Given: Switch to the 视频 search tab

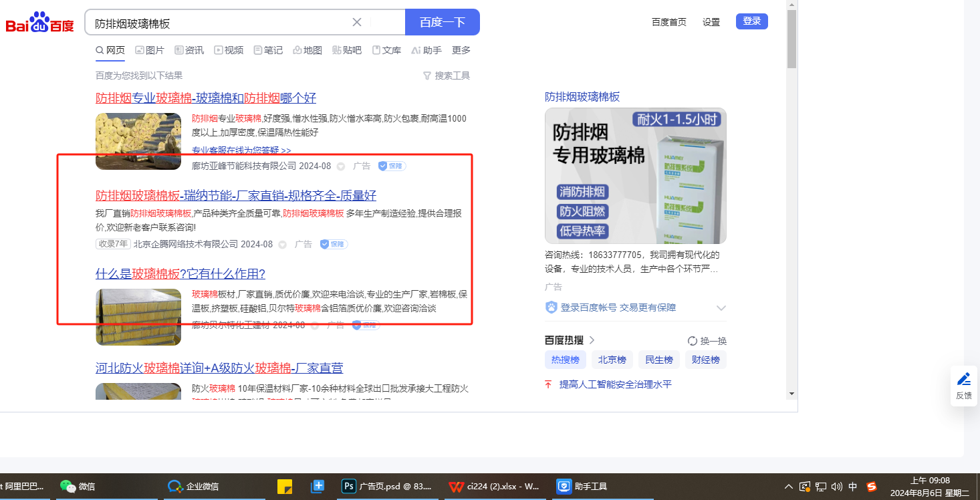Looking at the screenshot, I should coord(229,50).
